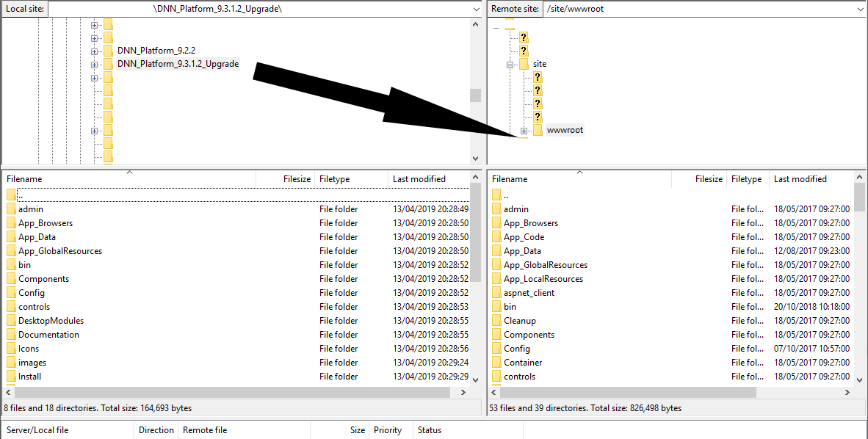Click local tree vertical scrollbar thumb
Screen dimensions: 868x439
pos(475,95)
